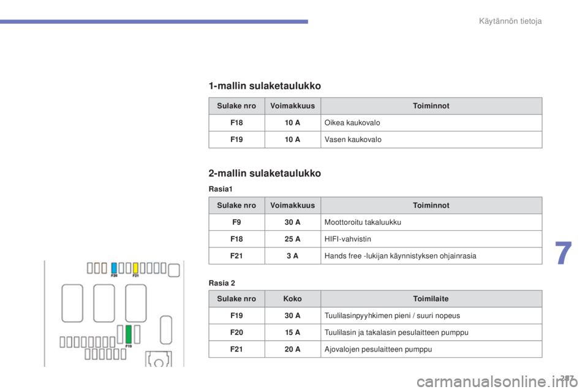Click the "1-mallin sulaketaulukko" heading
Viewport: 588px width, 392px height.
pos(265,86)
